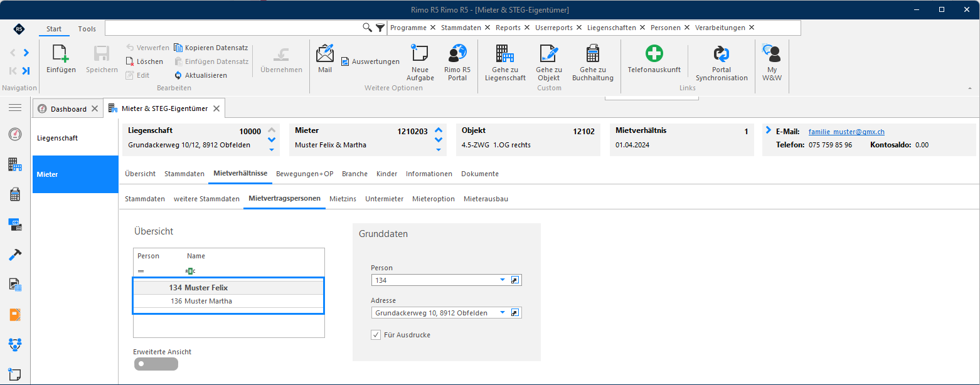Click Löschen in the toolbar

coord(144,61)
